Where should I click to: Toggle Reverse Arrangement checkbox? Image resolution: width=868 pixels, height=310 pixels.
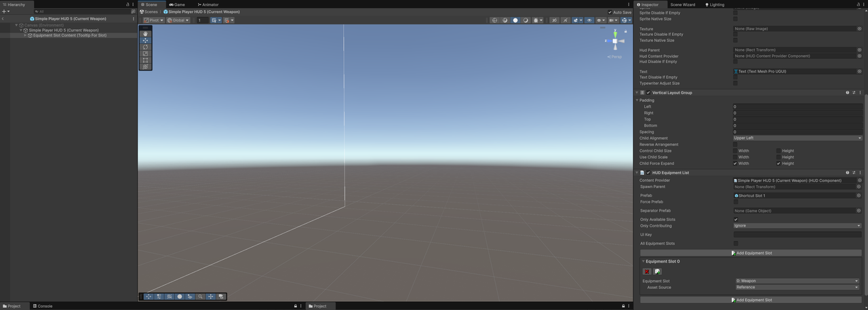(x=735, y=144)
